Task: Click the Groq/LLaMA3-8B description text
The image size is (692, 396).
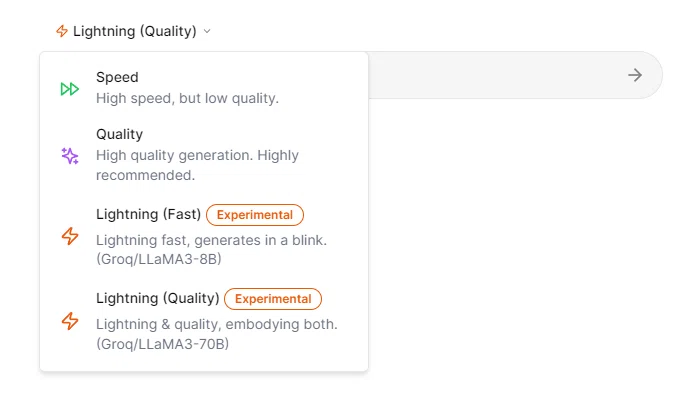Action: [159, 259]
